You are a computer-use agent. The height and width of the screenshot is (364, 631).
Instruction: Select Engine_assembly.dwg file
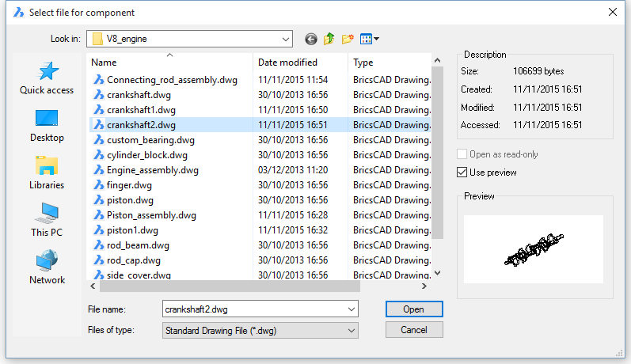[x=153, y=170]
